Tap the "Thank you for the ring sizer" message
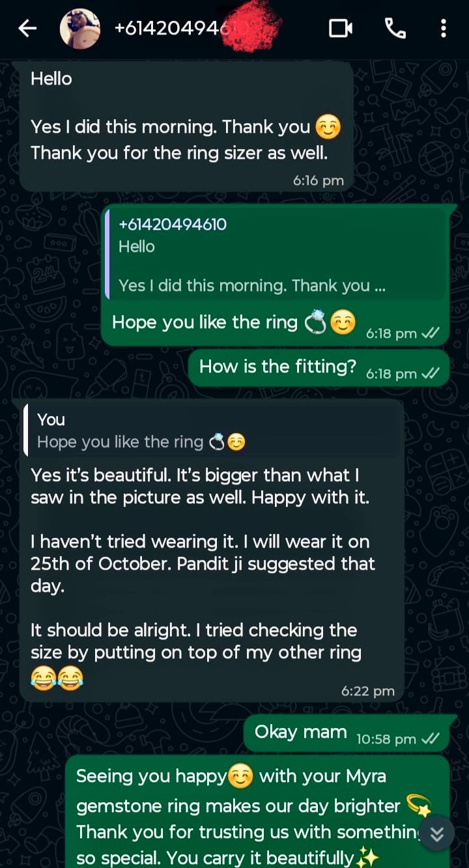The height and width of the screenshot is (868, 469). (179, 153)
